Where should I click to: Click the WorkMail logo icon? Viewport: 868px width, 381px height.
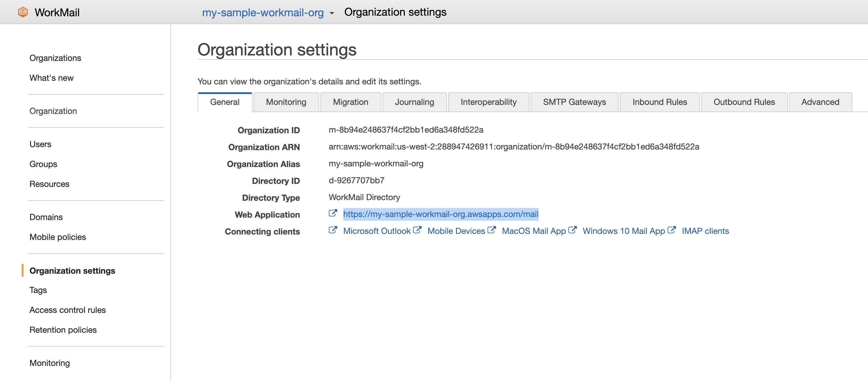[23, 12]
